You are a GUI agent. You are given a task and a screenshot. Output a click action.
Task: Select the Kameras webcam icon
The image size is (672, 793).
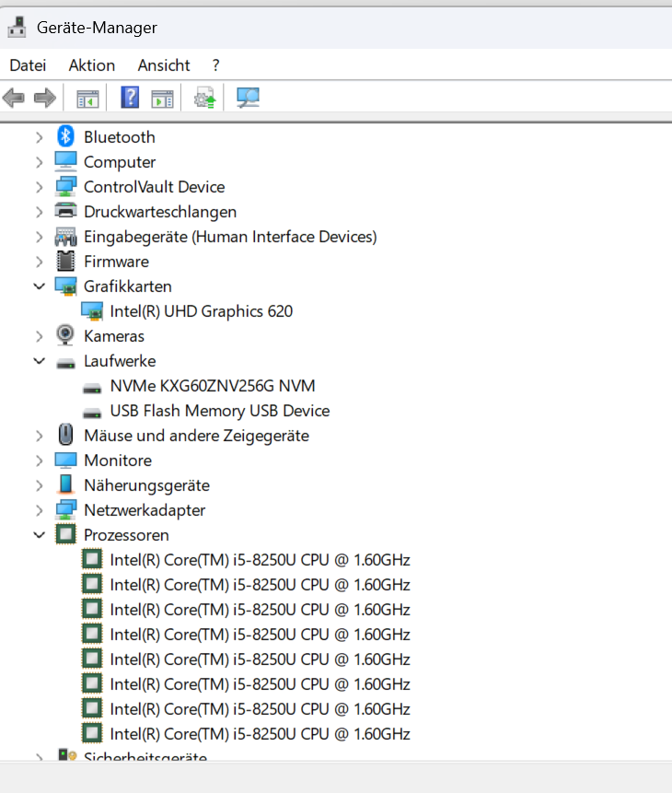tap(65, 335)
